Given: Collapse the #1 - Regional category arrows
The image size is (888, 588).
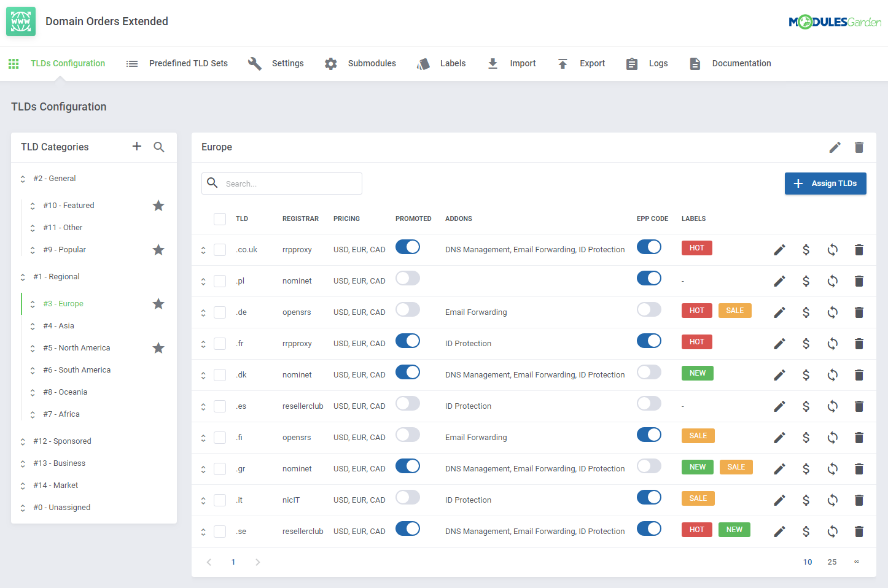Looking at the screenshot, I should pos(23,277).
